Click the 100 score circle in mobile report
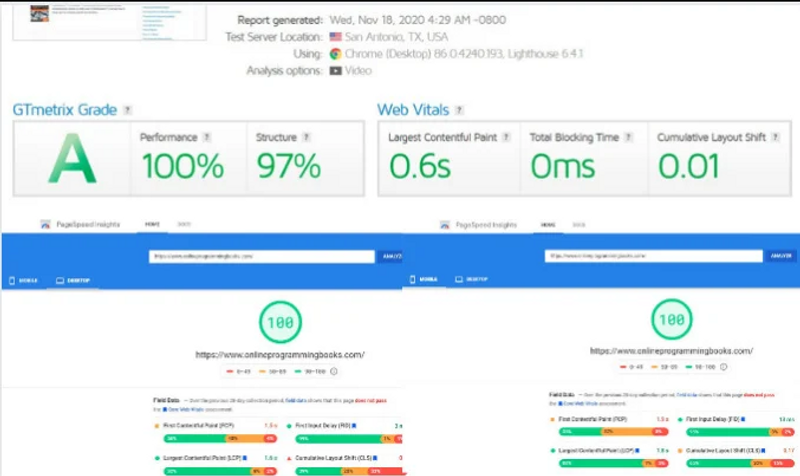The image size is (800, 476). pos(672,319)
